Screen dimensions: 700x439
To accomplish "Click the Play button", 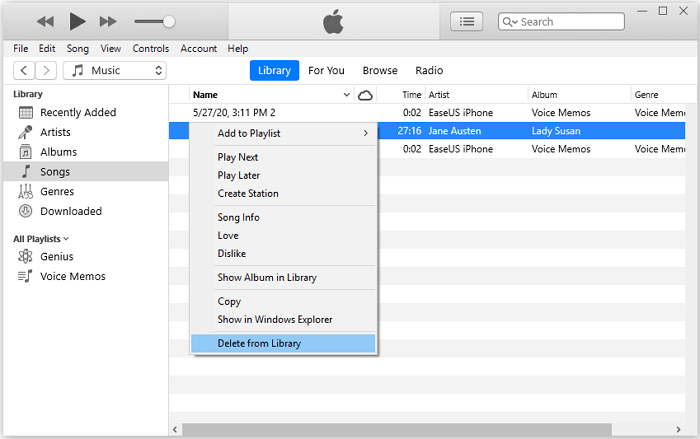I will (x=78, y=21).
